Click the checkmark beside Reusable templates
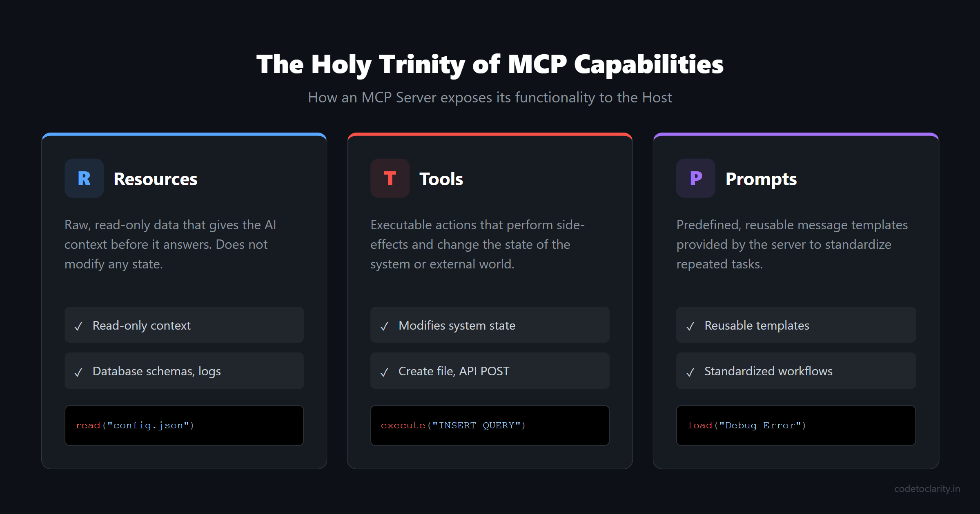980x514 pixels. coord(690,326)
